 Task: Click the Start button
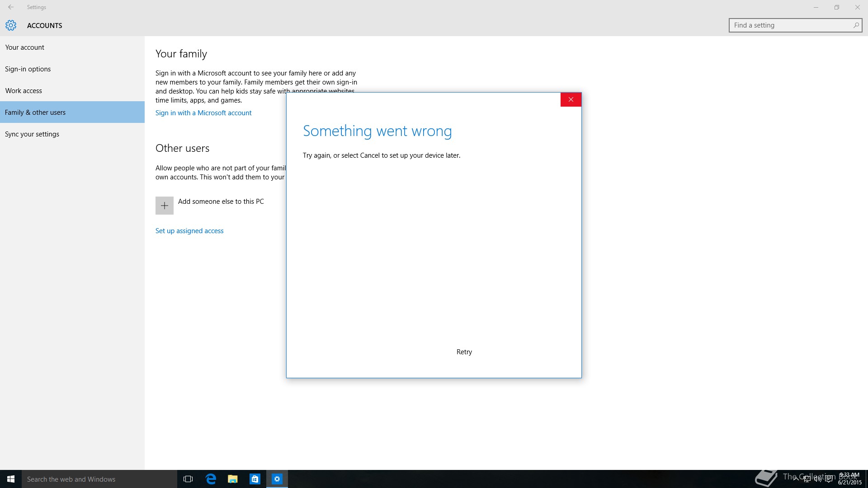pyautogui.click(x=11, y=479)
